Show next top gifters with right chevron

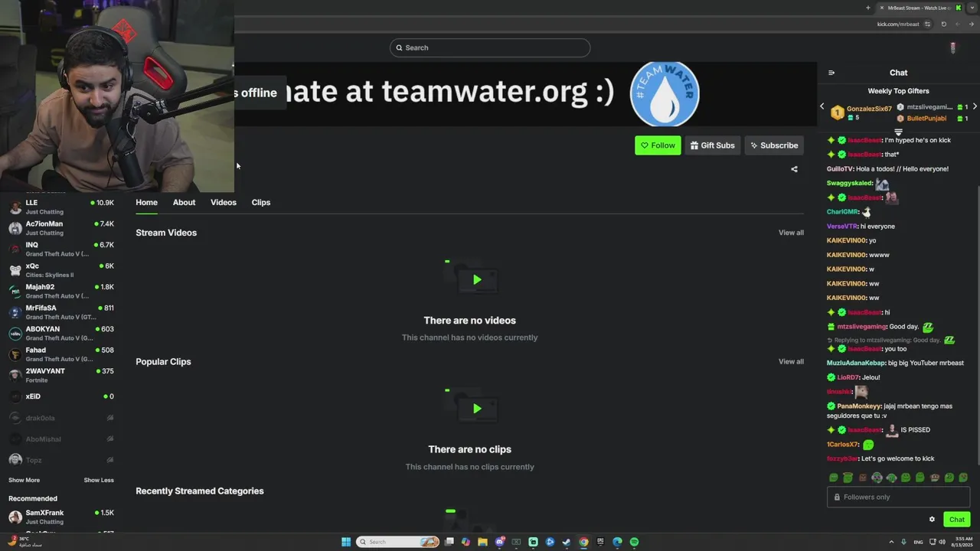click(x=975, y=106)
